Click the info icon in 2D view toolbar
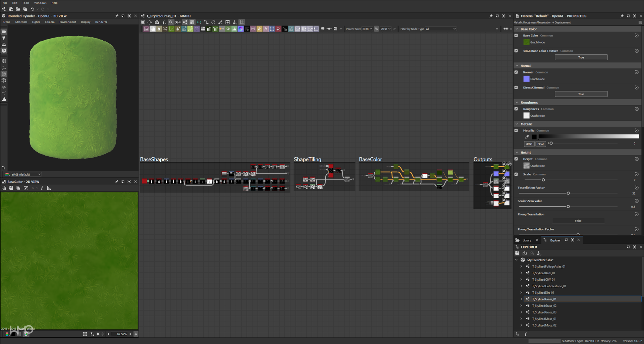 42,188
